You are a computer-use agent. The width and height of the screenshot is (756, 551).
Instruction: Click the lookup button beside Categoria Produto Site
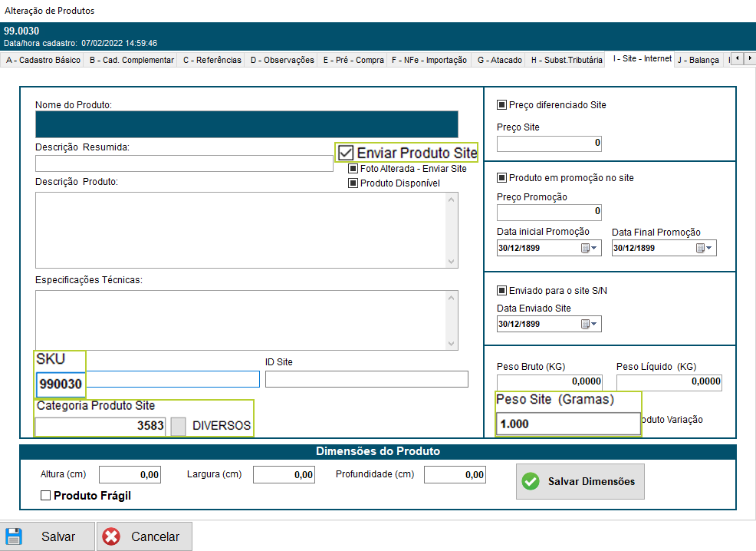(178, 426)
